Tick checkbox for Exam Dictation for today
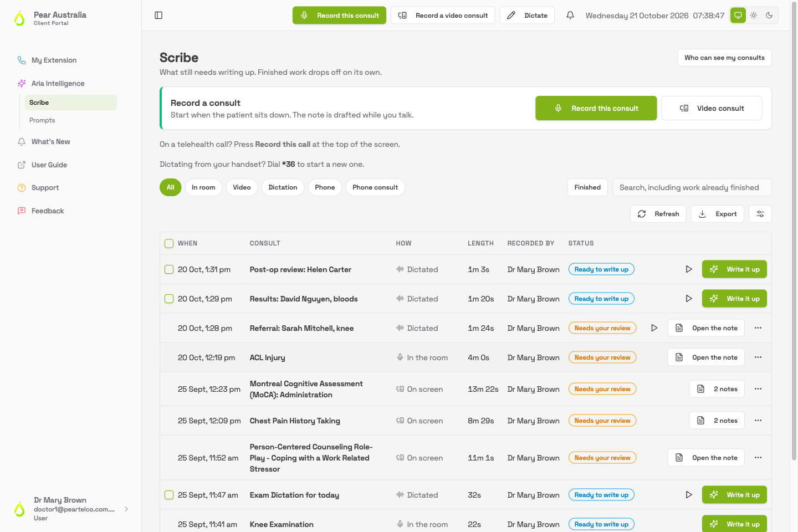798x532 pixels. [169, 495]
